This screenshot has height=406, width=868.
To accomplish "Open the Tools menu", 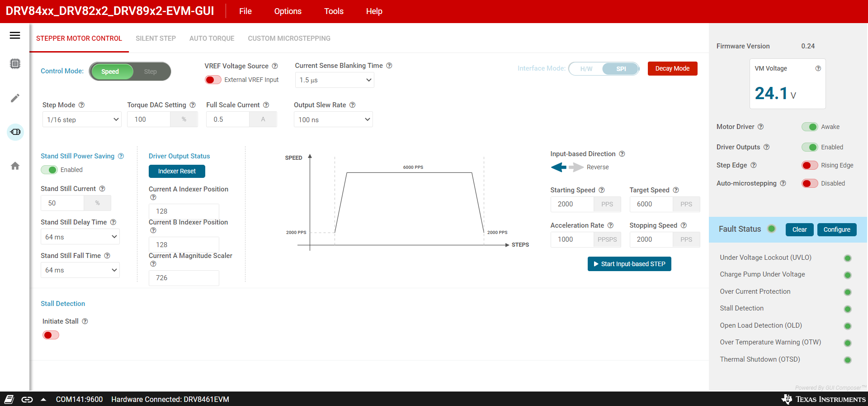I will point(334,11).
